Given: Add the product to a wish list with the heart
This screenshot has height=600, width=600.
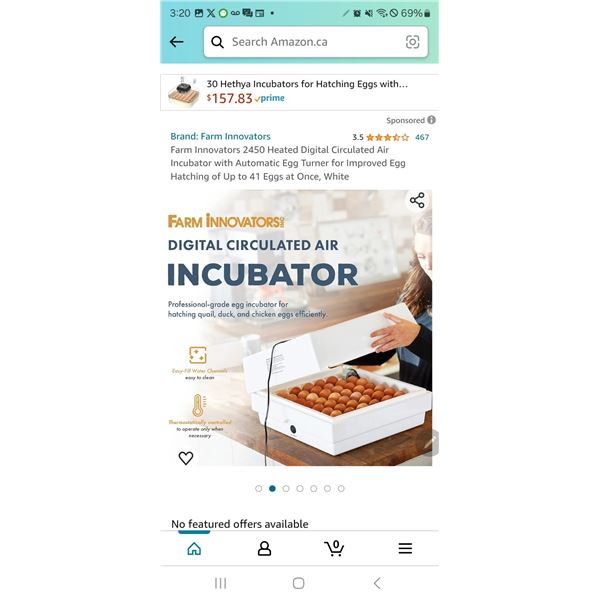Looking at the screenshot, I should (x=186, y=458).
